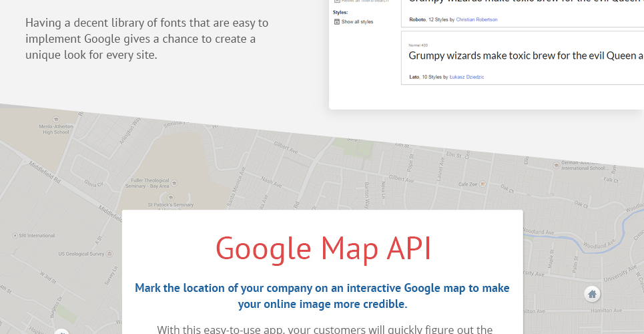The image size is (644, 334).
Task: Click the Roboto font name
Action: point(417,20)
